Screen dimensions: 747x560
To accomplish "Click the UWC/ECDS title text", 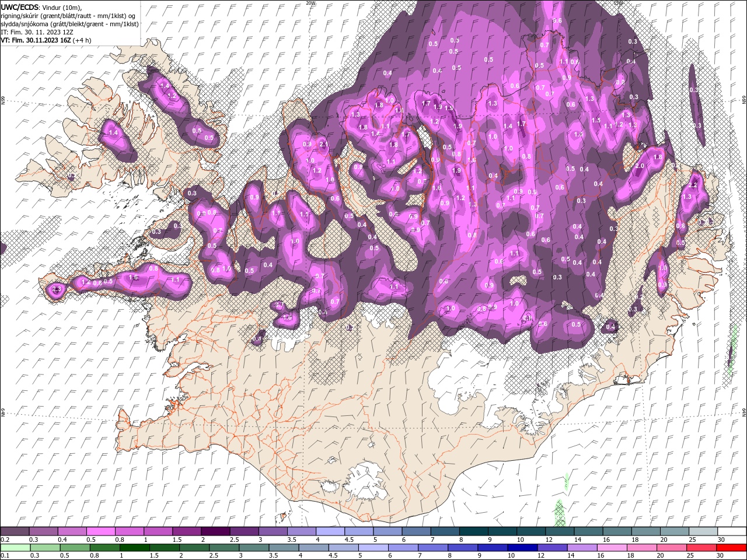I will pos(20,7).
